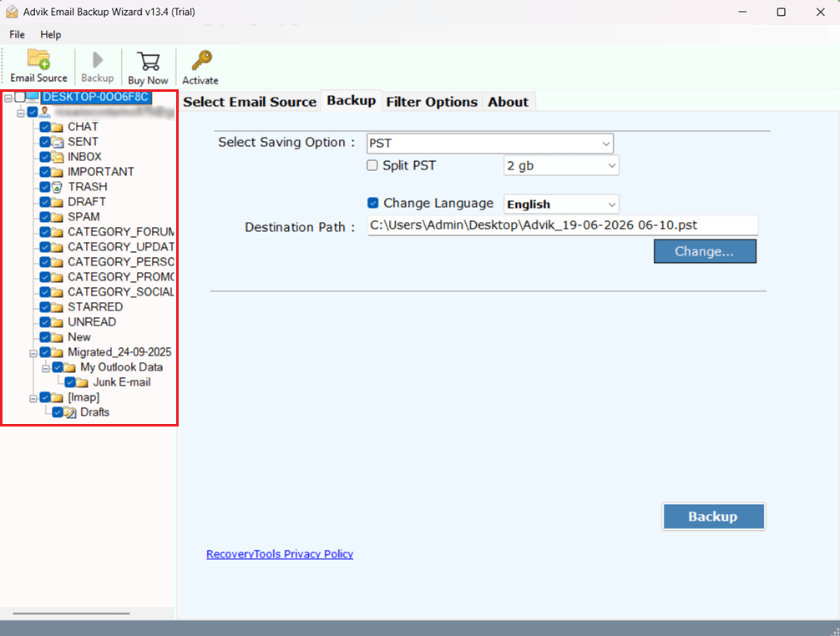This screenshot has width=840, height=636.
Task: Uncheck the TRASH folder checkbox
Action: 45,187
